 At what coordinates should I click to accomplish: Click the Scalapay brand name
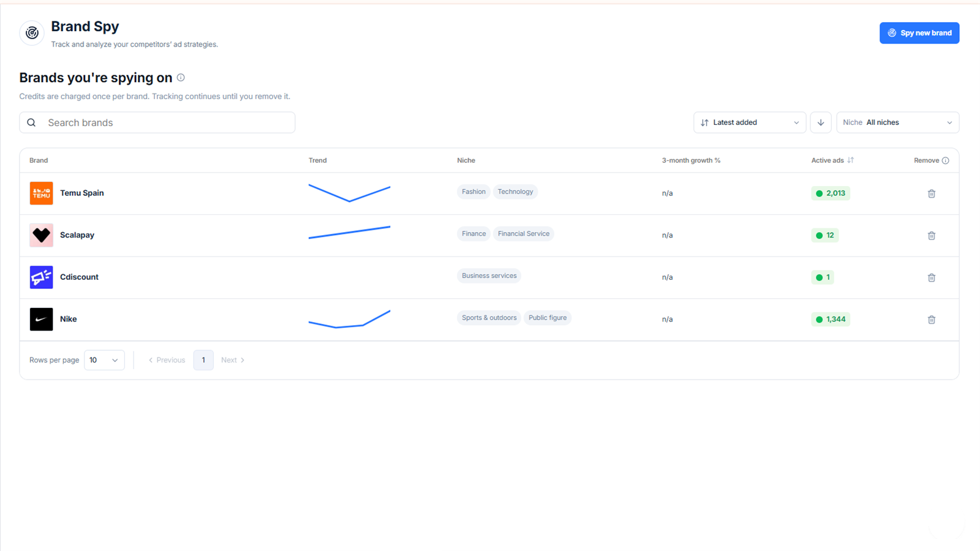[77, 235]
